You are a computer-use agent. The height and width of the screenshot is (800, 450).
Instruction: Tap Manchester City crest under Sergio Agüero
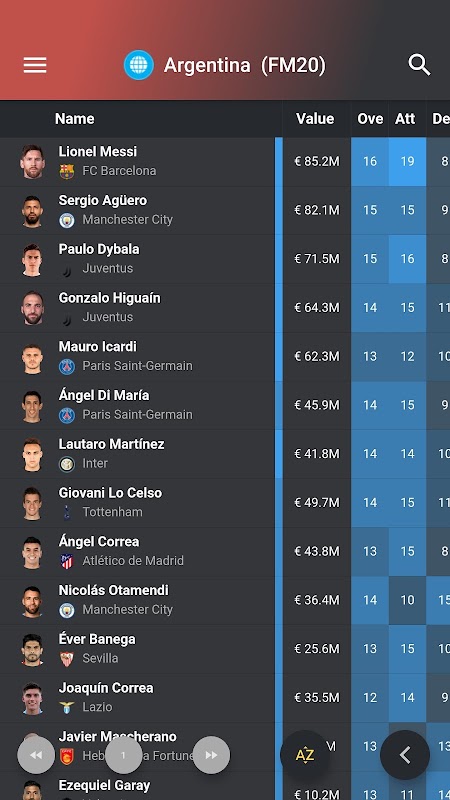[x=67, y=220]
